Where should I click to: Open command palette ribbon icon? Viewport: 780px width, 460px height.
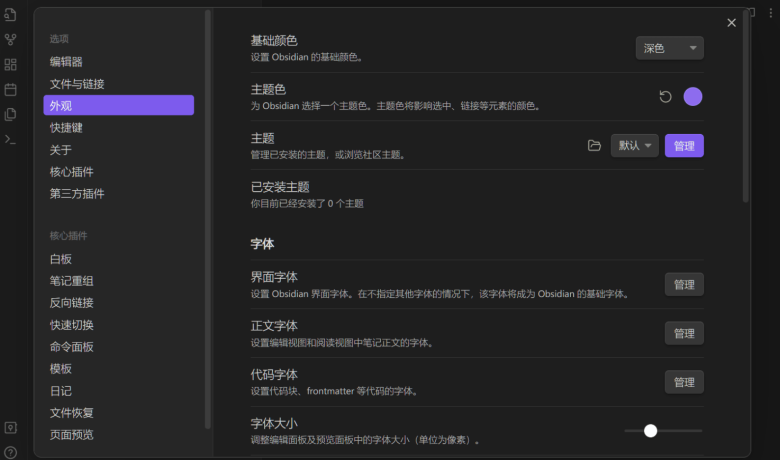[10, 140]
